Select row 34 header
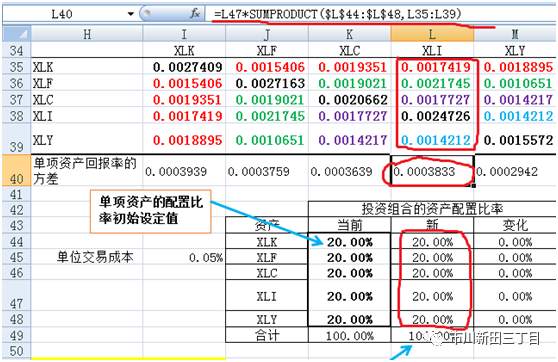 [x=17, y=51]
